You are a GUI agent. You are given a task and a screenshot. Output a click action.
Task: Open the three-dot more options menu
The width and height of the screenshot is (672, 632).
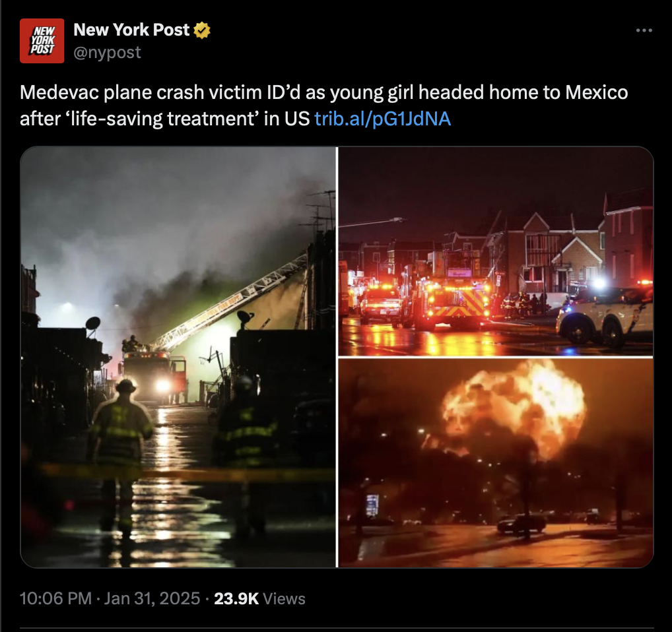tap(644, 30)
